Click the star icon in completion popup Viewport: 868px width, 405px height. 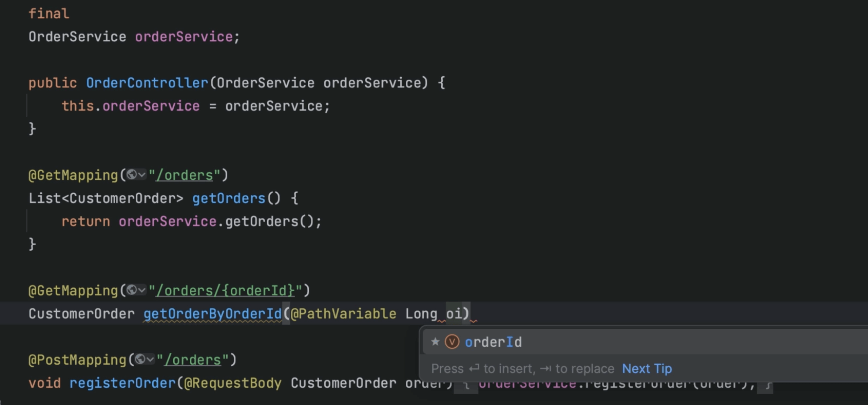click(x=435, y=342)
